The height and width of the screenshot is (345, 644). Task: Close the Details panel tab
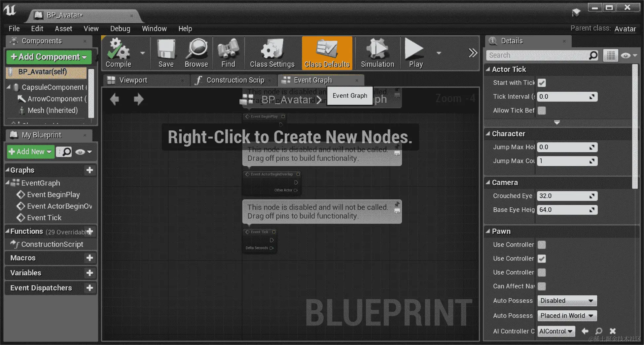(564, 41)
